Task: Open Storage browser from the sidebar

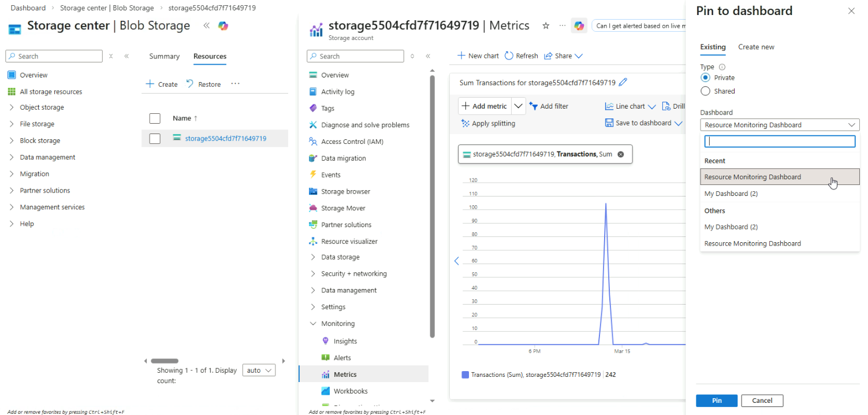Action: [345, 191]
